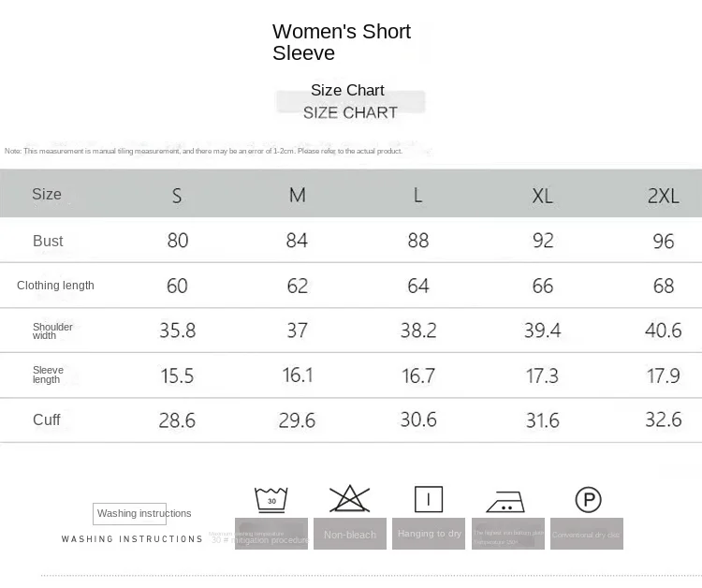Viewport: 702px width, 588px height.
Task: Click the Non-bleach gray label
Action: coord(350,534)
